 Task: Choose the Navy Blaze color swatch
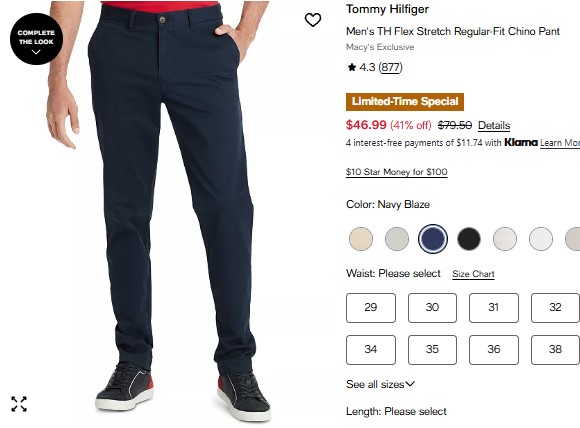pyautogui.click(x=433, y=239)
